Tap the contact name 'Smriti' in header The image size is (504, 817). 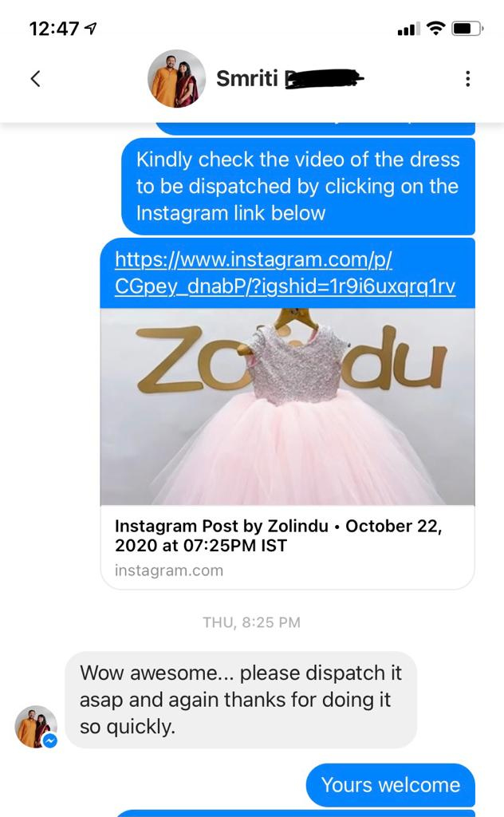click(246, 79)
